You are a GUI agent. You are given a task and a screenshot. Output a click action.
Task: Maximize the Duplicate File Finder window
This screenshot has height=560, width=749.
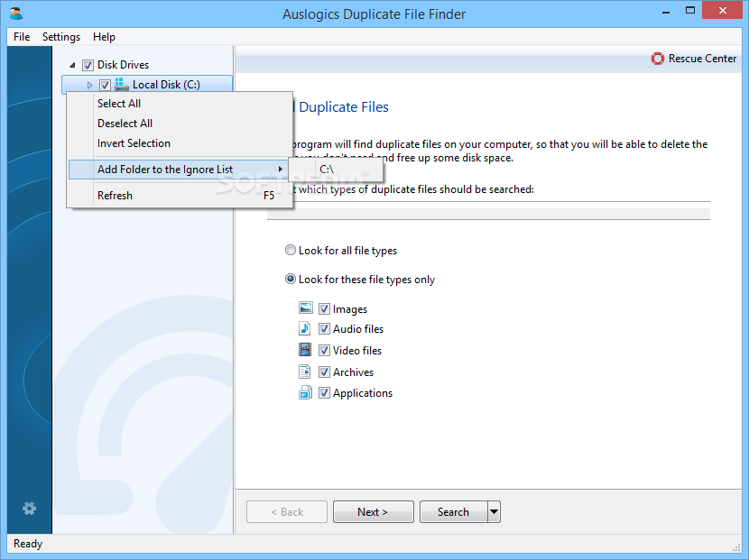(689, 11)
